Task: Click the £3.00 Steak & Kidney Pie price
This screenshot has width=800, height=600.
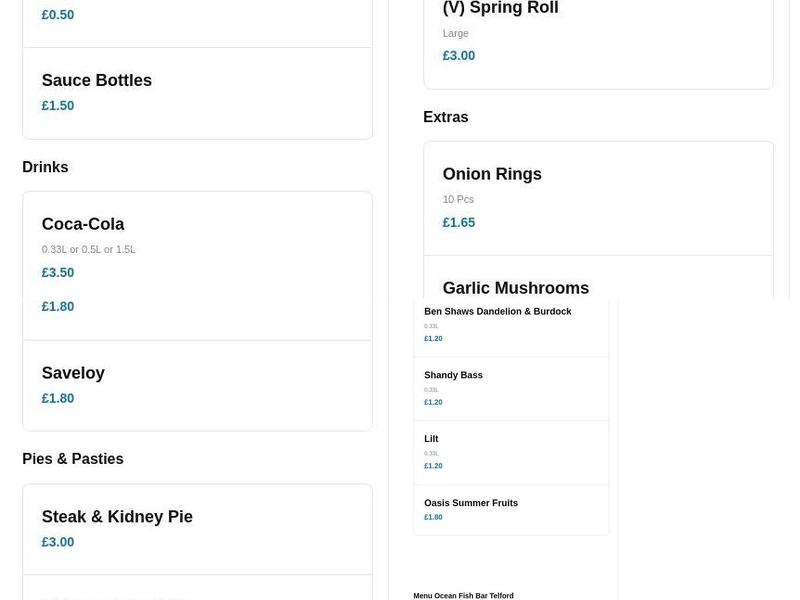Action: [58, 543]
